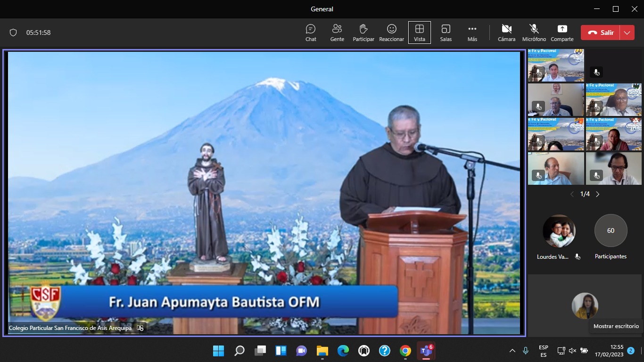Share screen with Comparte button
Image resolution: width=644 pixels, height=362 pixels.
562,33
